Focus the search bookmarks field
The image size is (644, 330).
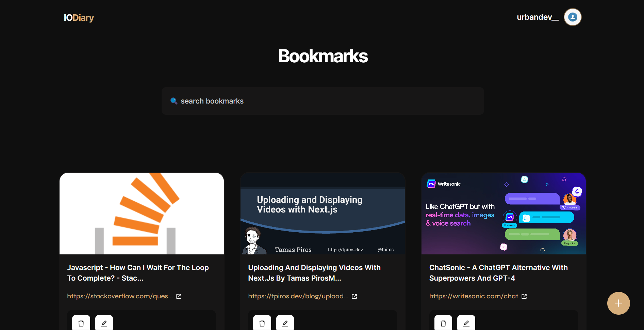coord(323,101)
